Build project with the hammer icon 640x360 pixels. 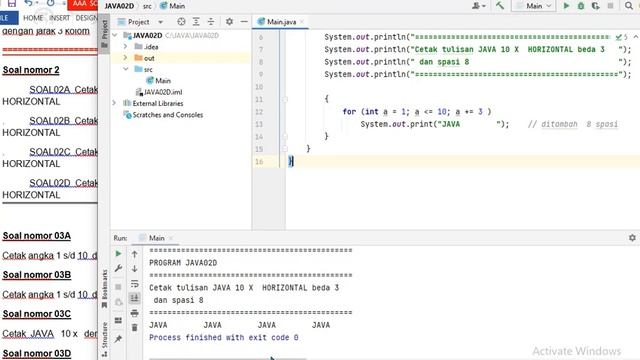(500, 6)
